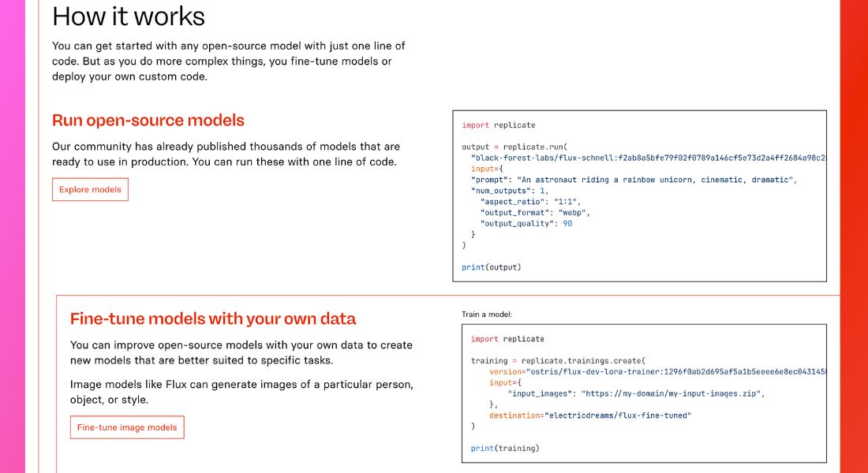
Task: Click the "output_format": "webp" code line
Action: 535,212
